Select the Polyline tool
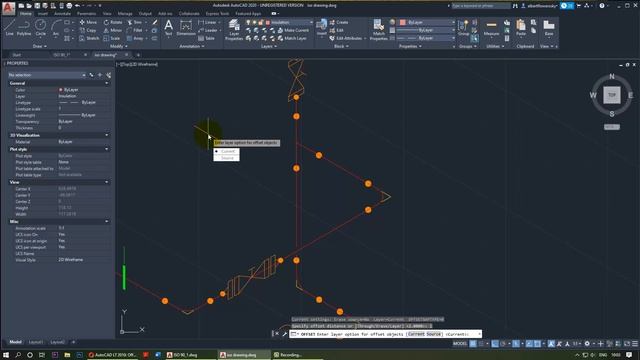 [x=24, y=28]
